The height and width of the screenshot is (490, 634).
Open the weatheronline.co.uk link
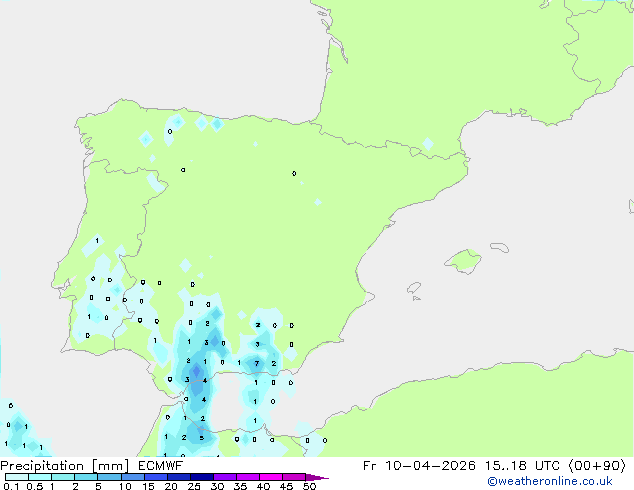[x=550, y=481]
